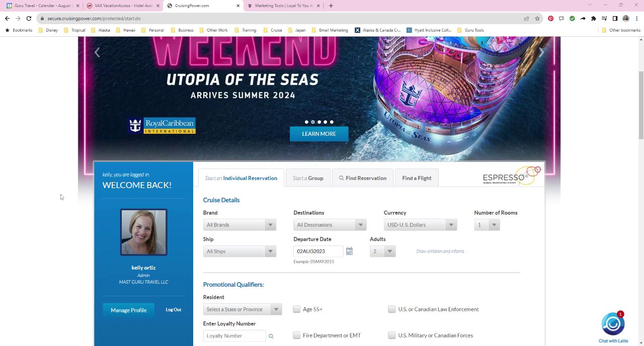Open the Hyatt Inclusive Coll... bookmark
The width and height of the screenshot is (644, 346).
click(429, 30)
